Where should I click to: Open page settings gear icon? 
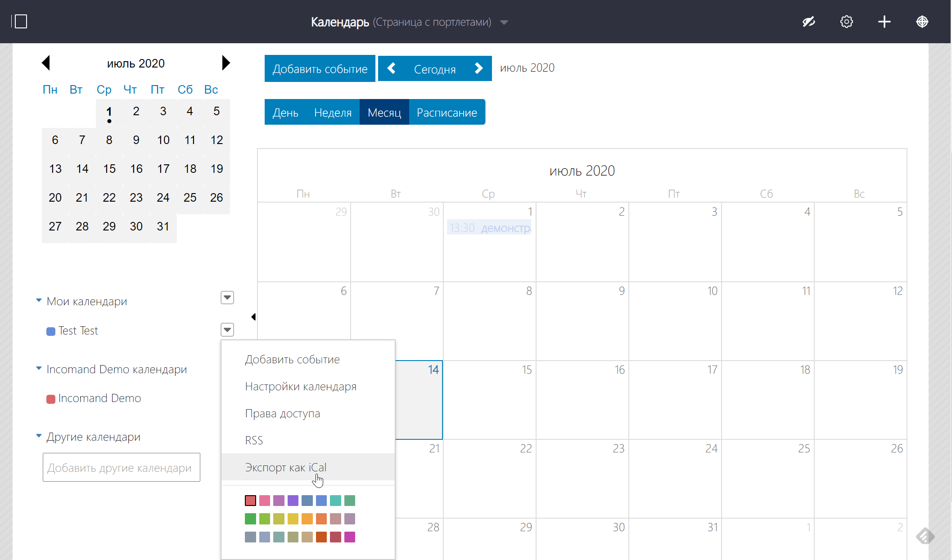(847, 22)
